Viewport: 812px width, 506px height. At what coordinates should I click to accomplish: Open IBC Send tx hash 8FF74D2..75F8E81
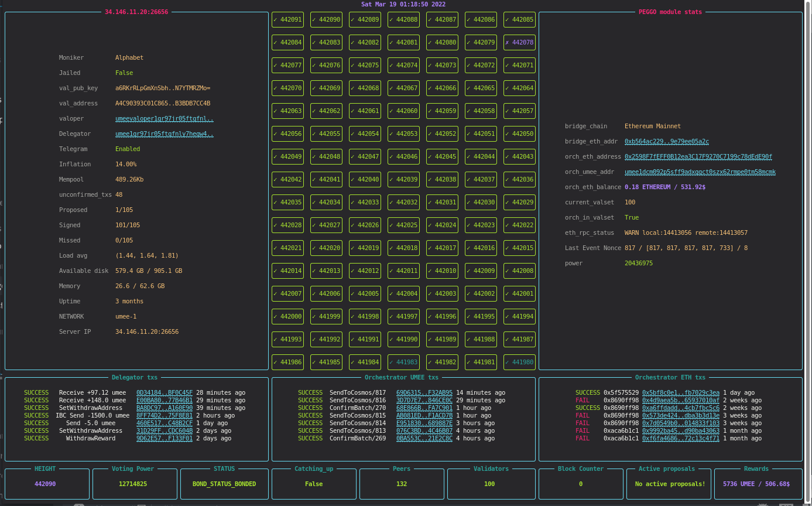point(165,415)
